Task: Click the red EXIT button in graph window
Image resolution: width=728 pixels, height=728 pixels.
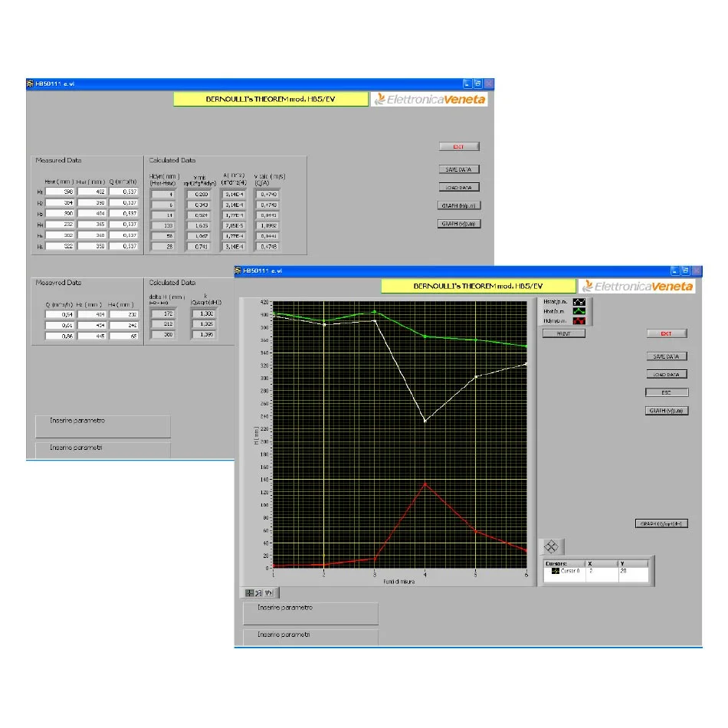Action: point(666,333)
